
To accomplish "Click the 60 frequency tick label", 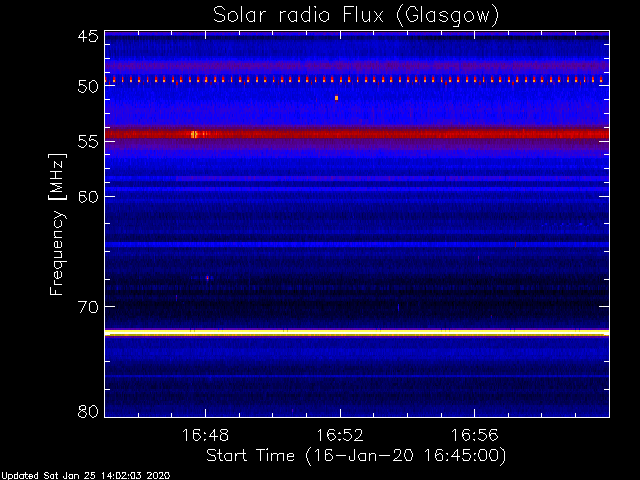I will 88,197.
